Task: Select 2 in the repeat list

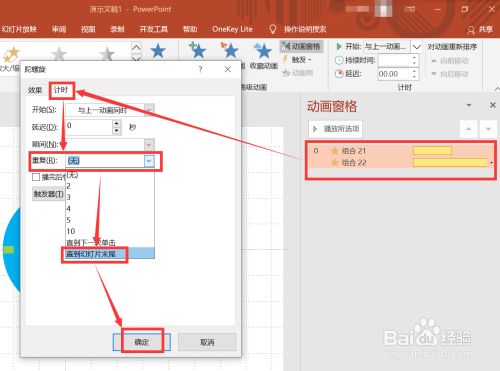Action: (110, 186)
